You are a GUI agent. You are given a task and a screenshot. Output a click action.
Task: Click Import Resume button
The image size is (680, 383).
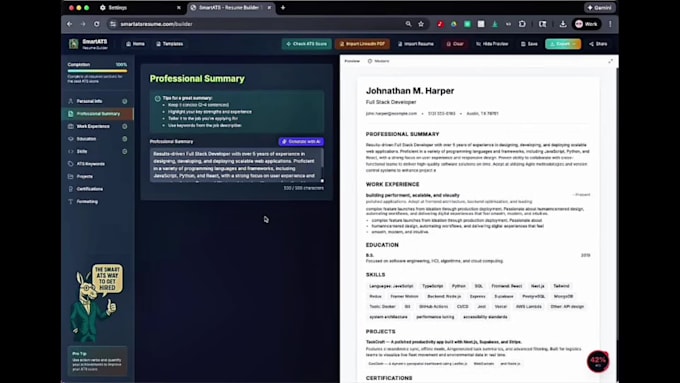(416, 44)
